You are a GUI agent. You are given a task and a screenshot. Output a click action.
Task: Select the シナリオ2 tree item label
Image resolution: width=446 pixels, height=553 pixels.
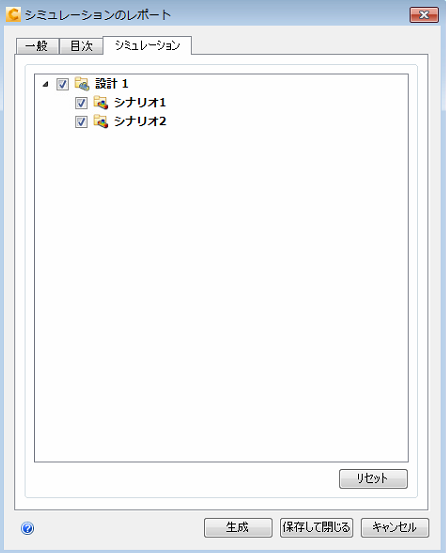pyautogui.click(x=140, y=121)
